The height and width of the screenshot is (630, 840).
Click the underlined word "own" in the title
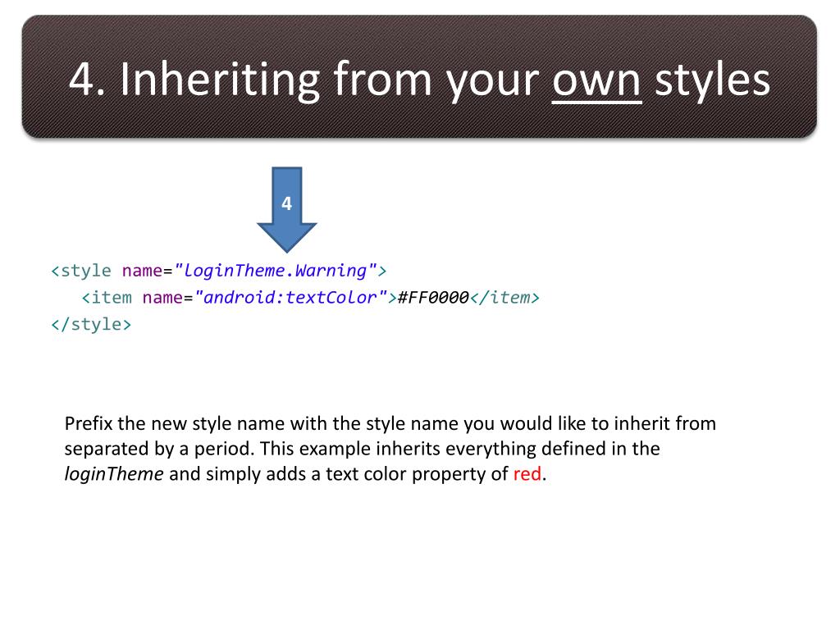pyautogui.click(x=597, y=81)
